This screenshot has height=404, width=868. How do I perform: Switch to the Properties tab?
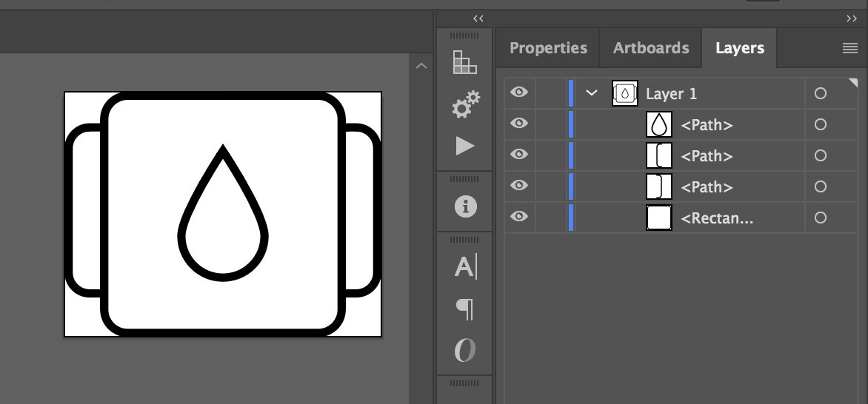548,48
